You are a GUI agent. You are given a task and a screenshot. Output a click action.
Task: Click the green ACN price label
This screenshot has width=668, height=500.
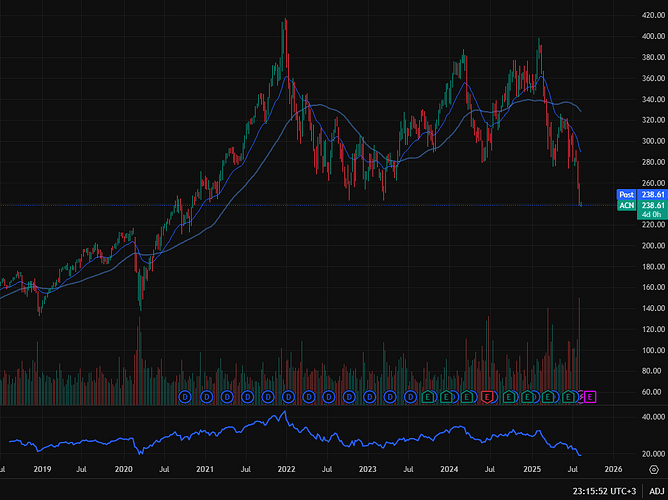point(626,205)
